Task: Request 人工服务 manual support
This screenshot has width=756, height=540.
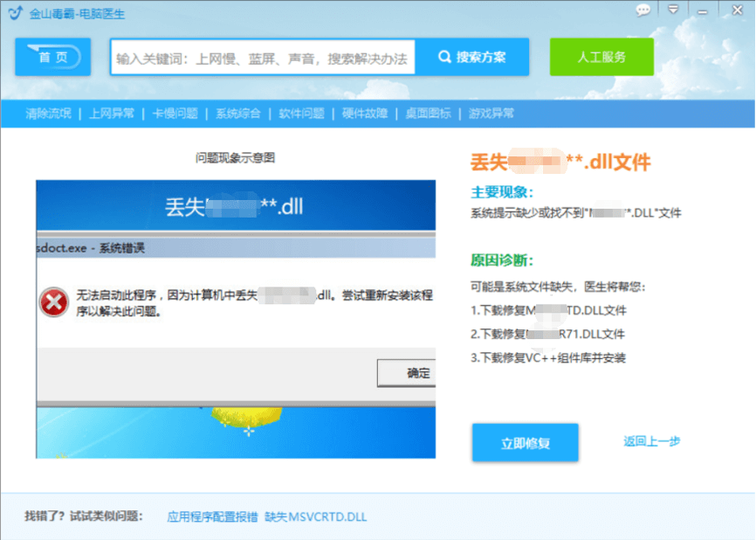Action: pyautogui.click(x=601, y=58)
